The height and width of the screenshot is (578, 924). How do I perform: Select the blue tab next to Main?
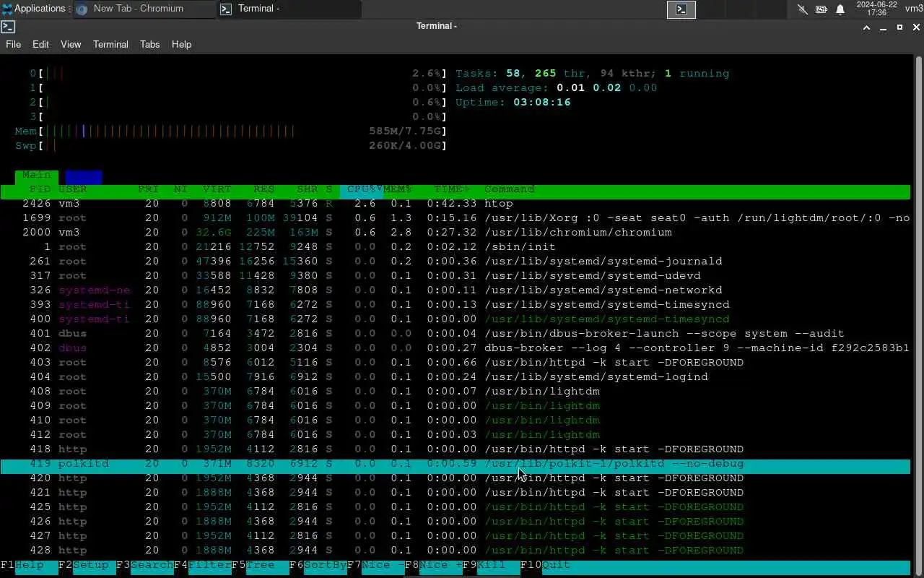pos(84,176)
